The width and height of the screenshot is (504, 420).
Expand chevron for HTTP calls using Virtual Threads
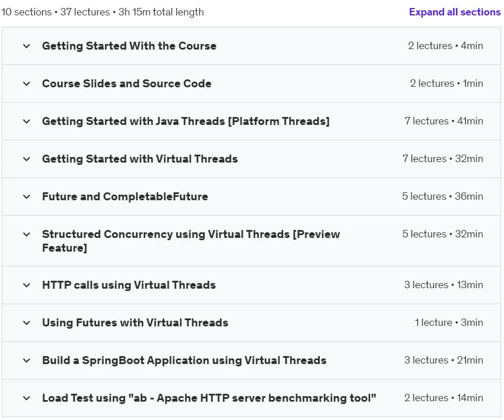[27, 285]
